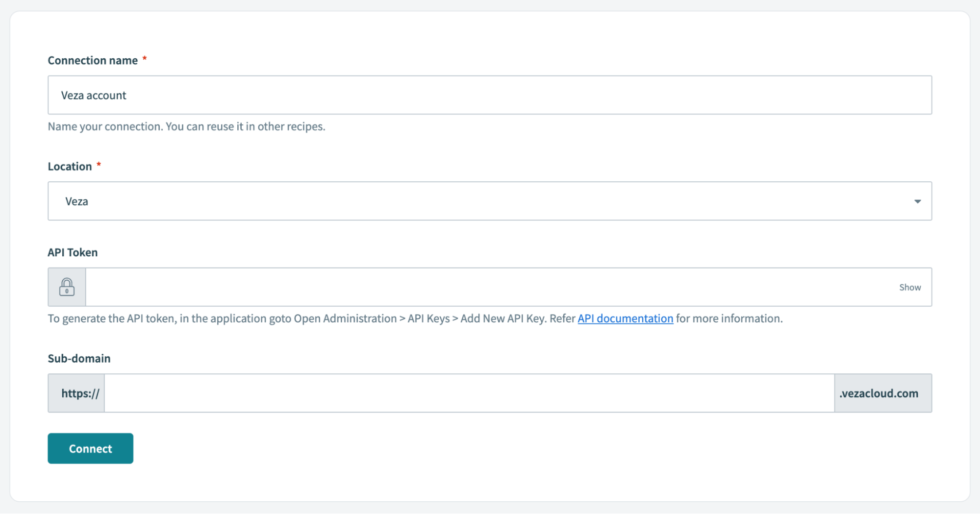Click the API Token label
The image size is (980, 514).
[x=73, y=252]
